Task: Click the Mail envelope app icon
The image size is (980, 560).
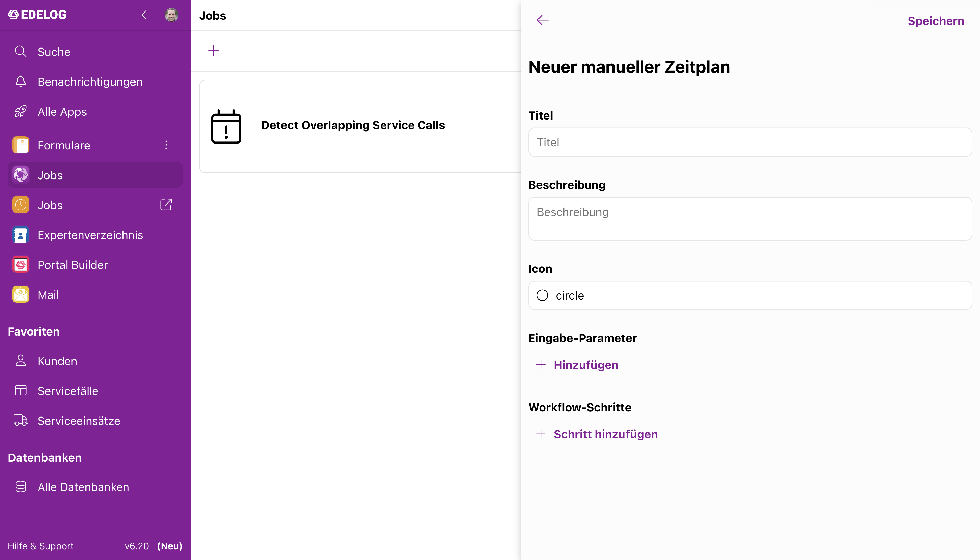Action: pyautogui.click(x=20, y=295)
